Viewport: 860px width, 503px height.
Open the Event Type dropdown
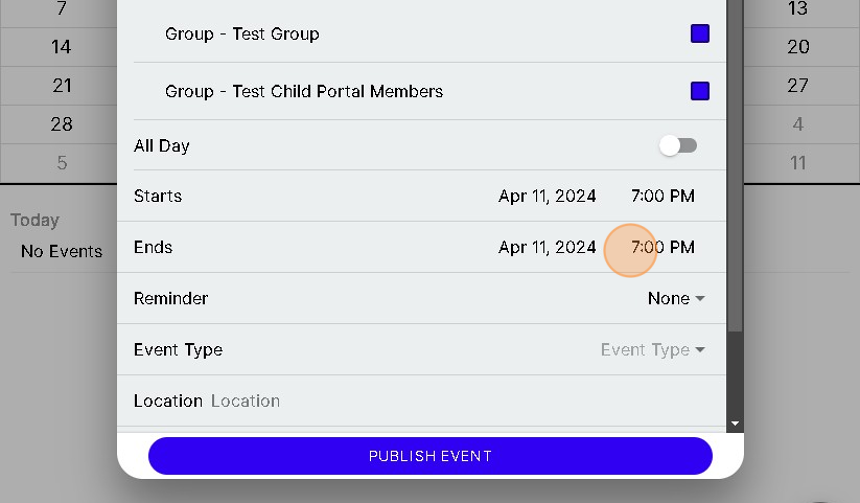coord(652,350)
